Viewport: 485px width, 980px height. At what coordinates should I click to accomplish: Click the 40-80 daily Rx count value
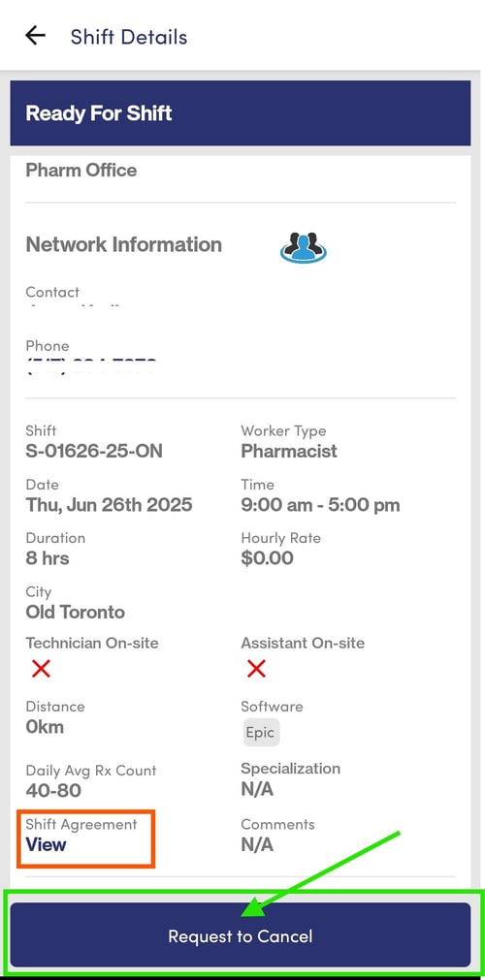click(53, 791)
